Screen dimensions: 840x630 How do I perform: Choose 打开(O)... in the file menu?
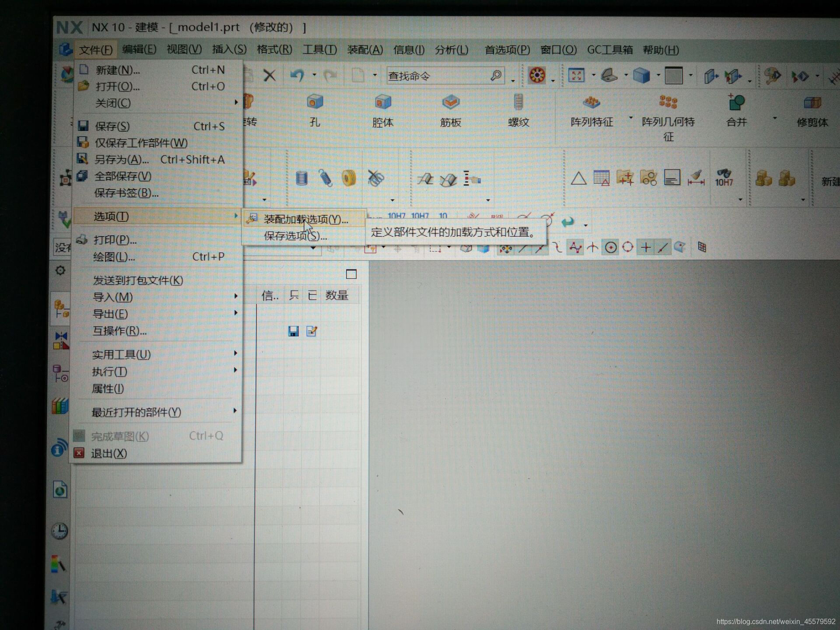coord(157,87)
